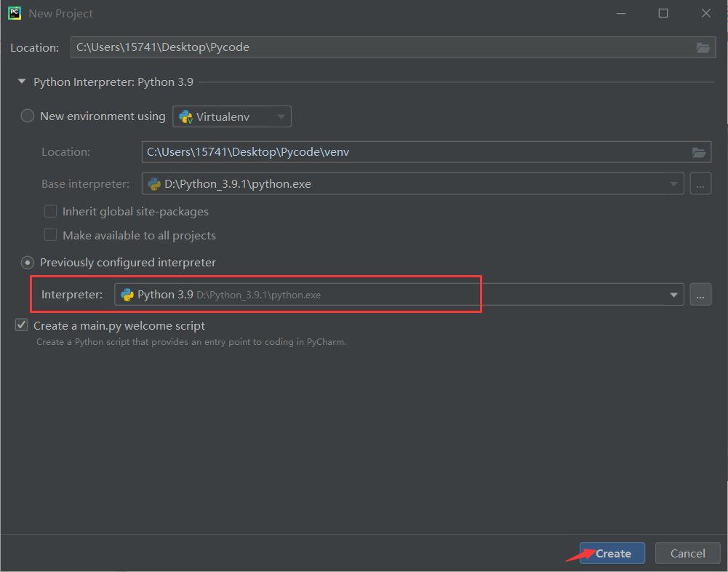This screenshot has width=728, height=572.
Task: Uncheck Create a main.py welcome script
Action: point(21,325)
